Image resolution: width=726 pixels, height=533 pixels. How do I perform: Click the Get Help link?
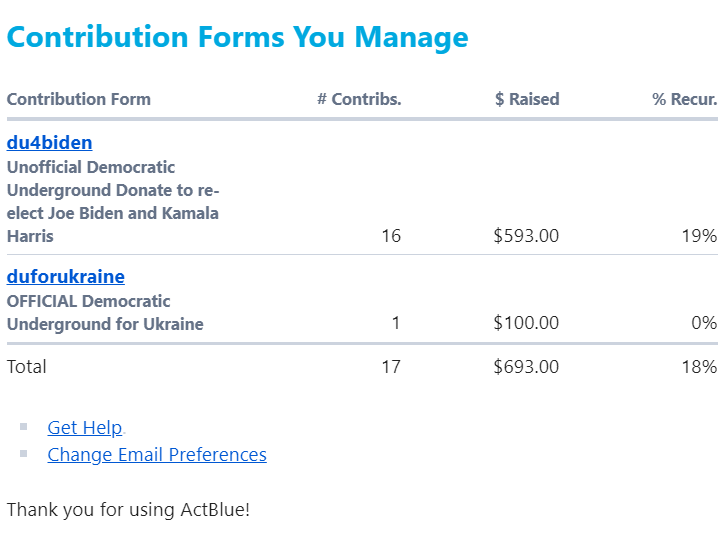pyautogui.click(x=85, y=427)
